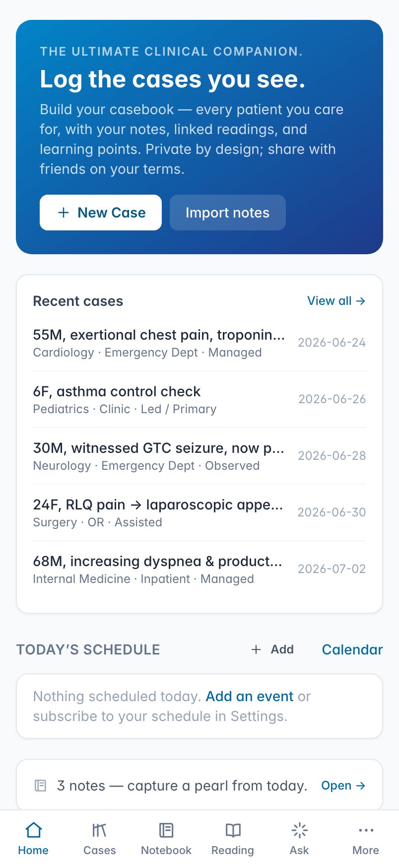Image resolution: width=399 pixels, height=868 pixels.
Task: Open the Cases tab icon
Action: pos(100,830)
